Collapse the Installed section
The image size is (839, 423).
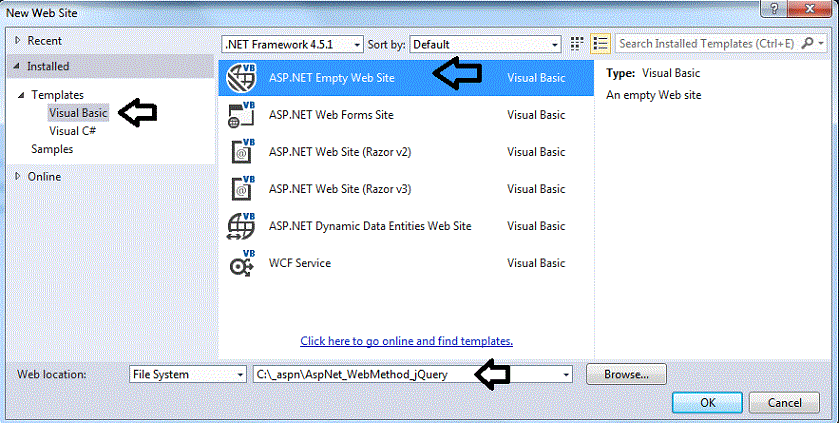coord(17,66)
